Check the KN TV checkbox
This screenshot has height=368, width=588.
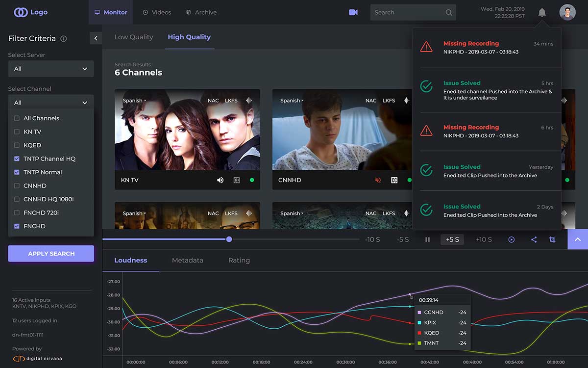pyautogui.click(x=17, y=131)
